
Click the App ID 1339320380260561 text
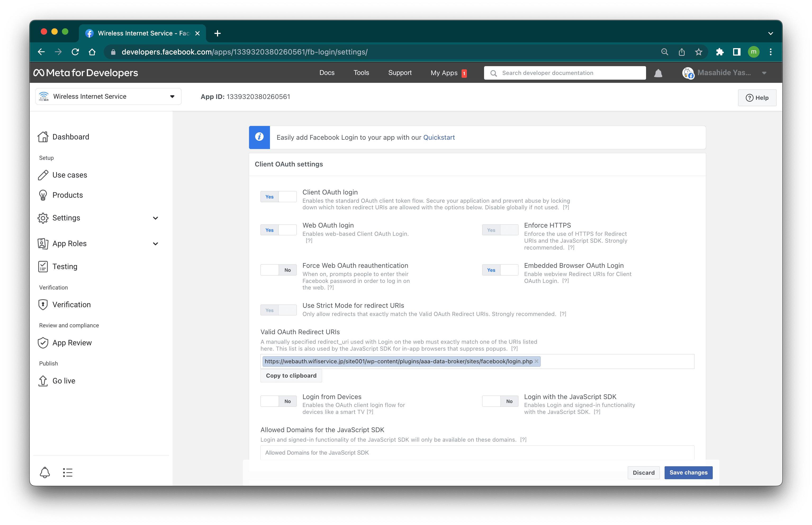[245, 97]
